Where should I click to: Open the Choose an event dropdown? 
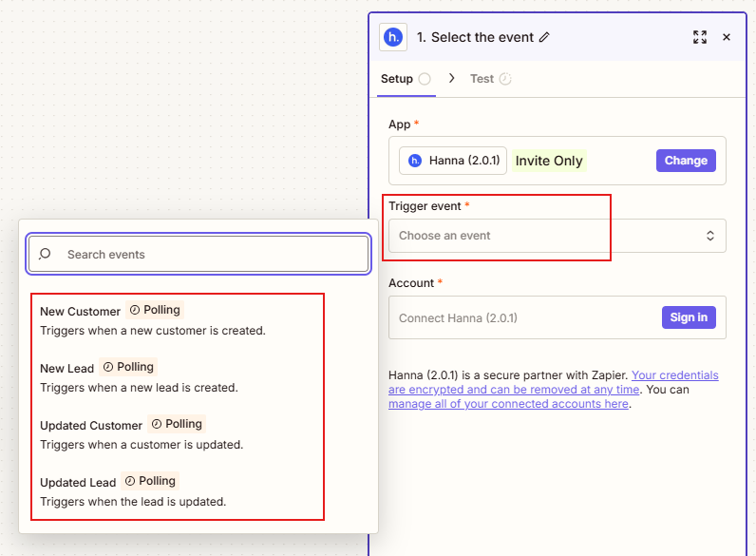tap(557, 236)
